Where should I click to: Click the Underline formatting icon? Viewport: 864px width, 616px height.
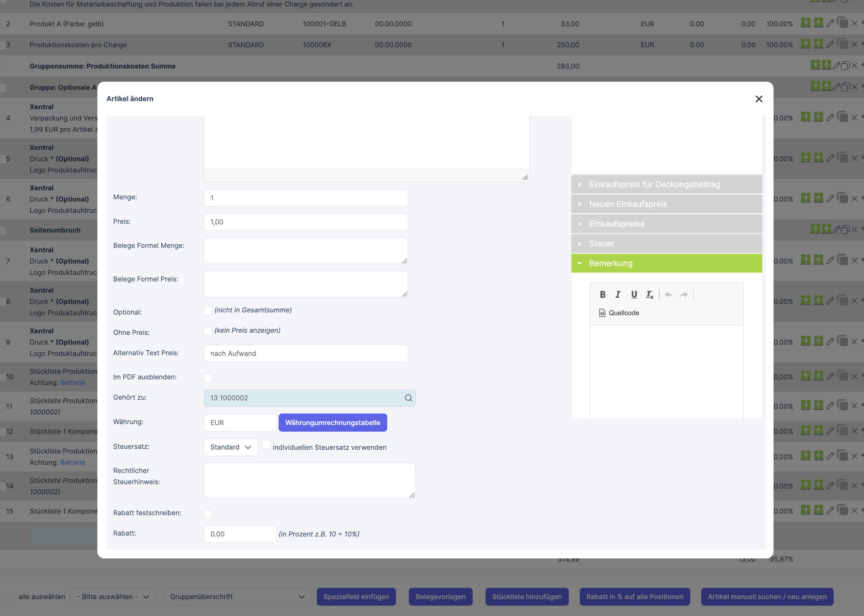coord(634,294)
